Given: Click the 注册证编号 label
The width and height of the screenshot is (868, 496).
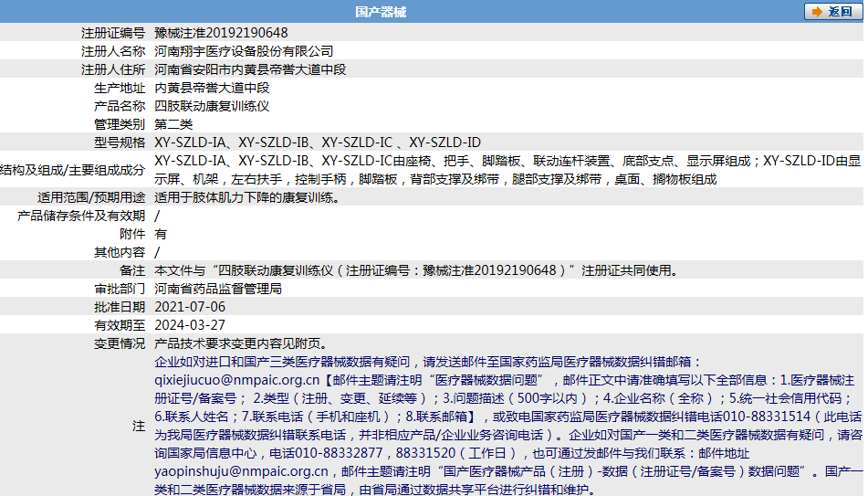Looking at the screenshot, I should click(113, 33).
